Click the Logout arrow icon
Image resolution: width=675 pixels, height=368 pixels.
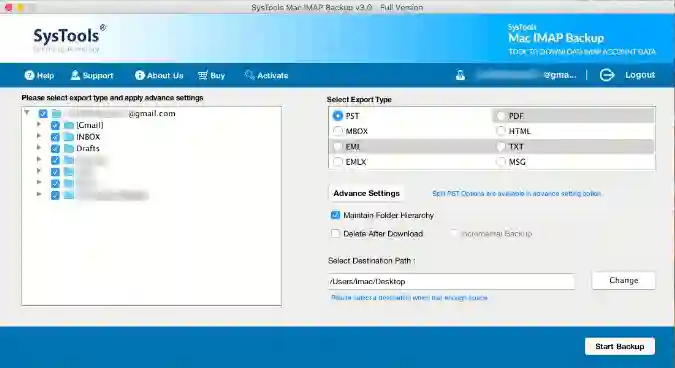point(607,75)
